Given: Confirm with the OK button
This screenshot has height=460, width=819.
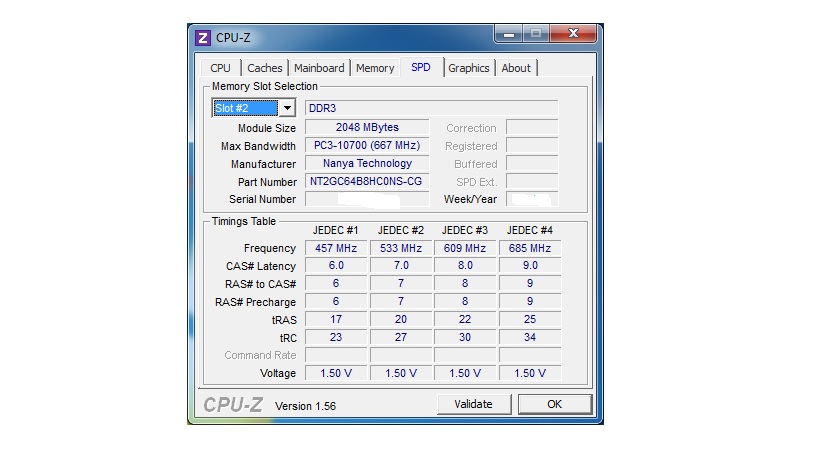Looking at the screenshot, I should coord(555,404).
